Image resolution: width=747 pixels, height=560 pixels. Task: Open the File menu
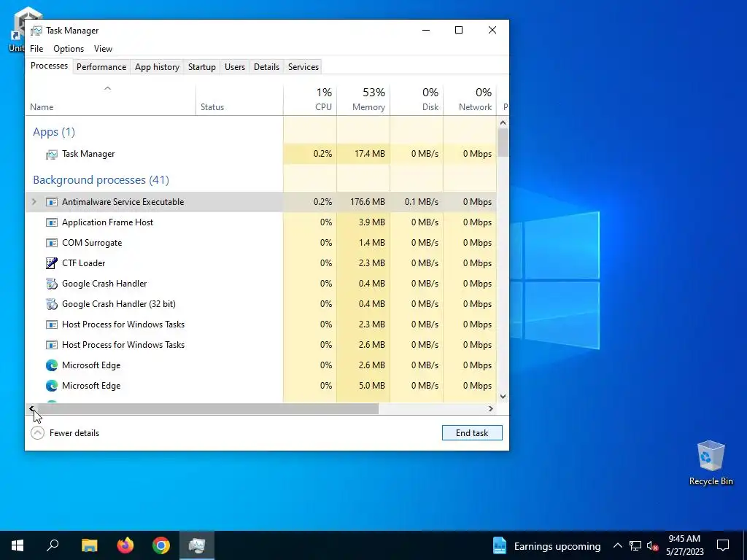[x=36, y=49]
